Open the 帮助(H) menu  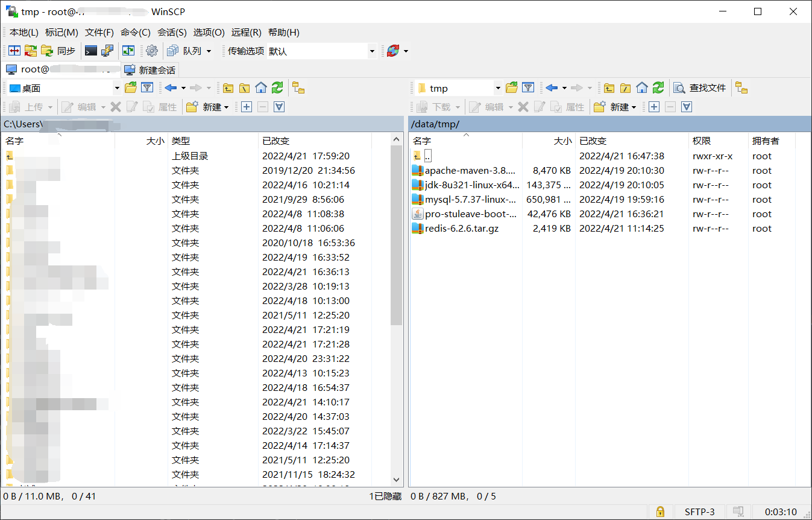pos(284,33)
